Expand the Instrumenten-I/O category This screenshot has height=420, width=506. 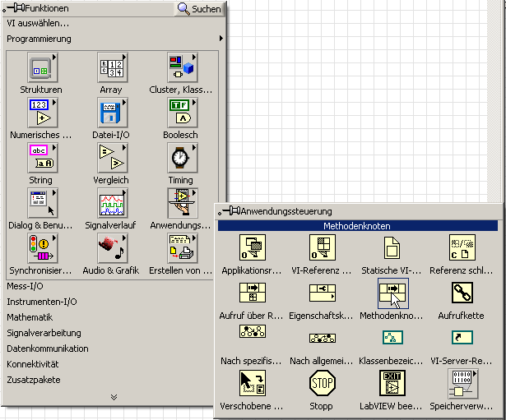(42, 302)
